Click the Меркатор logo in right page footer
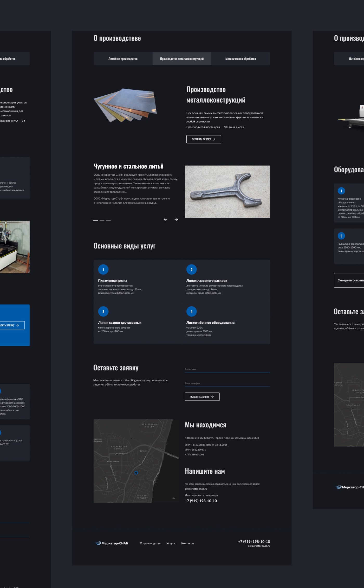This screenshot has height=588, width=364. tap(350, 487)
